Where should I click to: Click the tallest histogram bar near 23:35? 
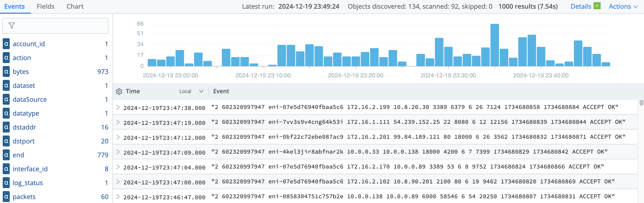coord(495,45)
